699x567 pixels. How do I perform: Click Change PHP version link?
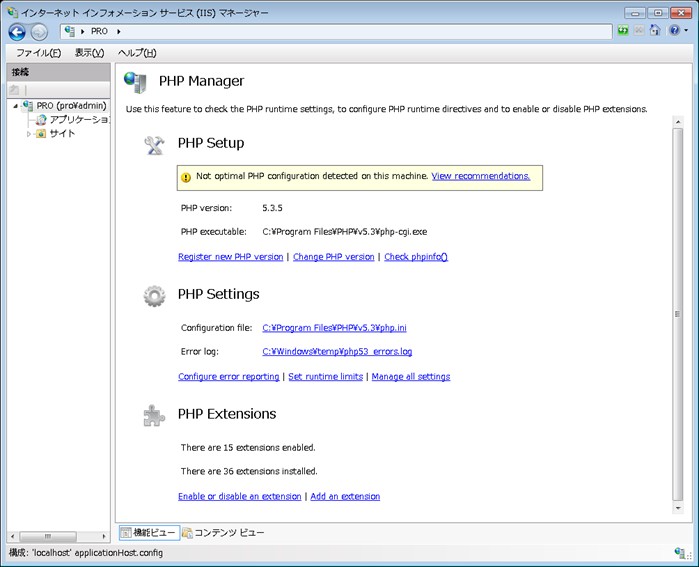(333, 257)
